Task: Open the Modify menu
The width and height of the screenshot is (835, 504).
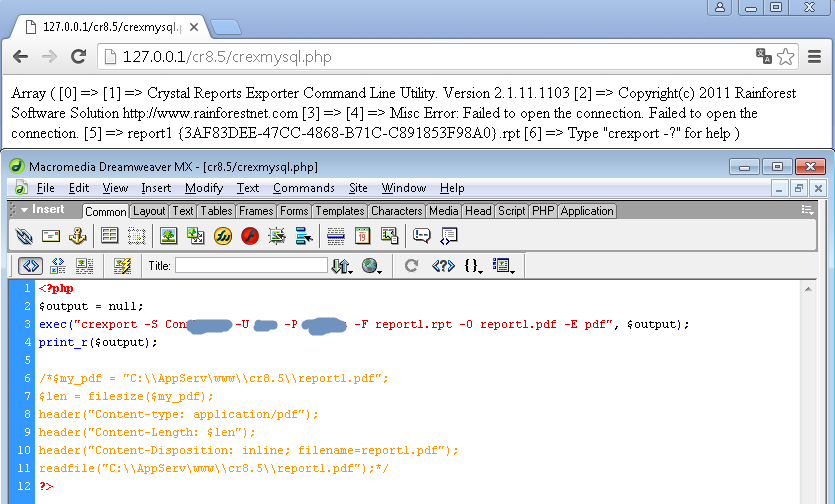Action: pos(204,188)
